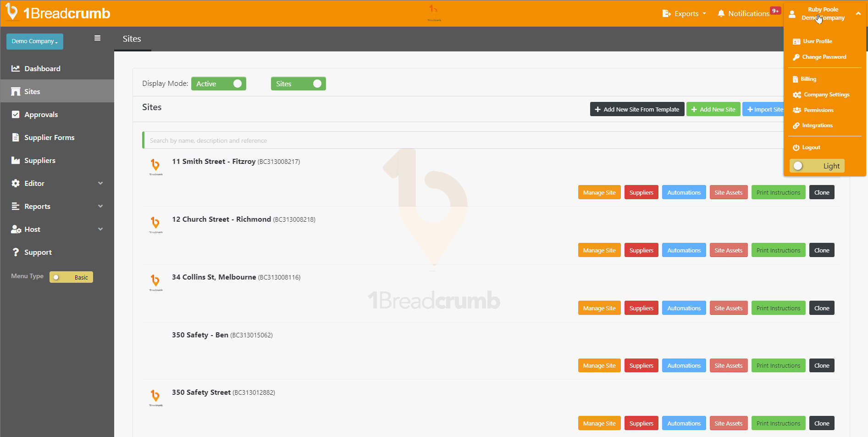Click Manage Site for 11 Smith Street
The width and height of the screenshot is (868, 437).
599,192
